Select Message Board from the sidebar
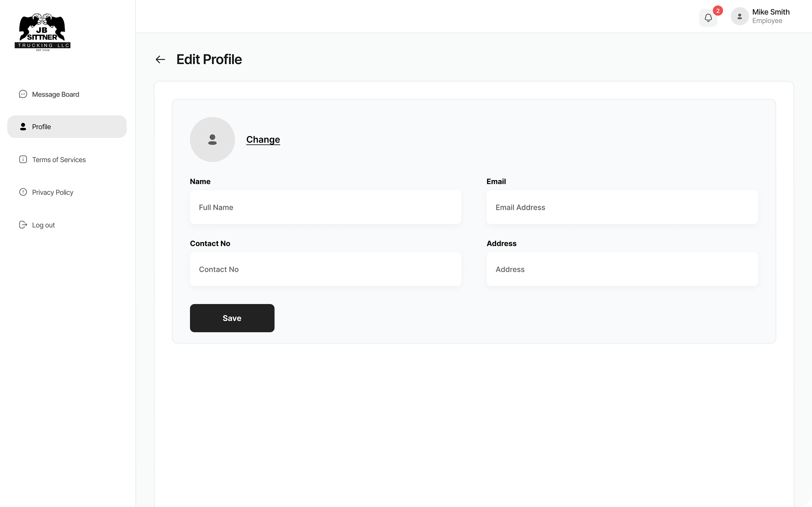Viewport: 812px width, 507px height. tap(55, 94)
